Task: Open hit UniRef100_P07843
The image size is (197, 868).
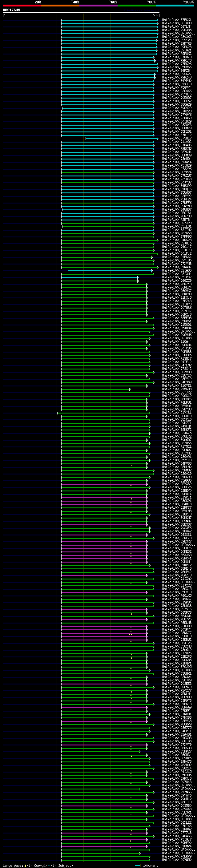Action: 177,782
